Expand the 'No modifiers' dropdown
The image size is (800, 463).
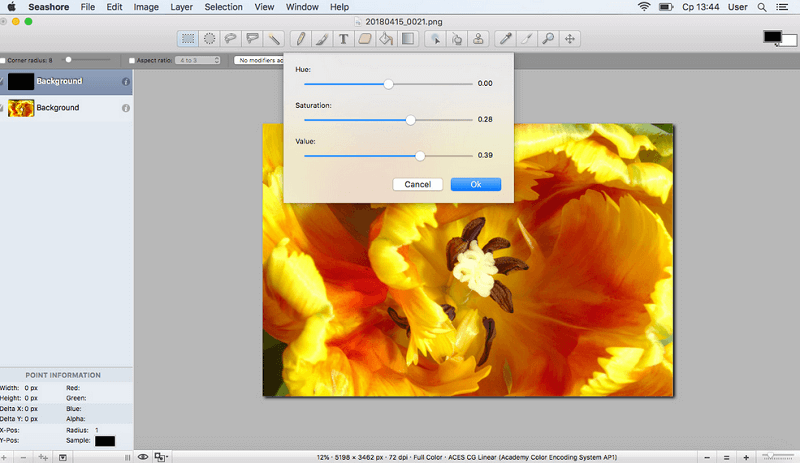point(259,61)
